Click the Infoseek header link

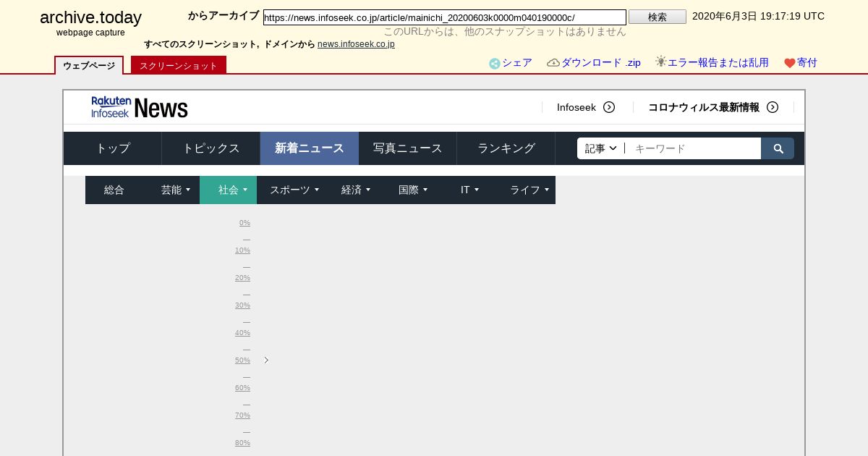click(x=576, y=107)
